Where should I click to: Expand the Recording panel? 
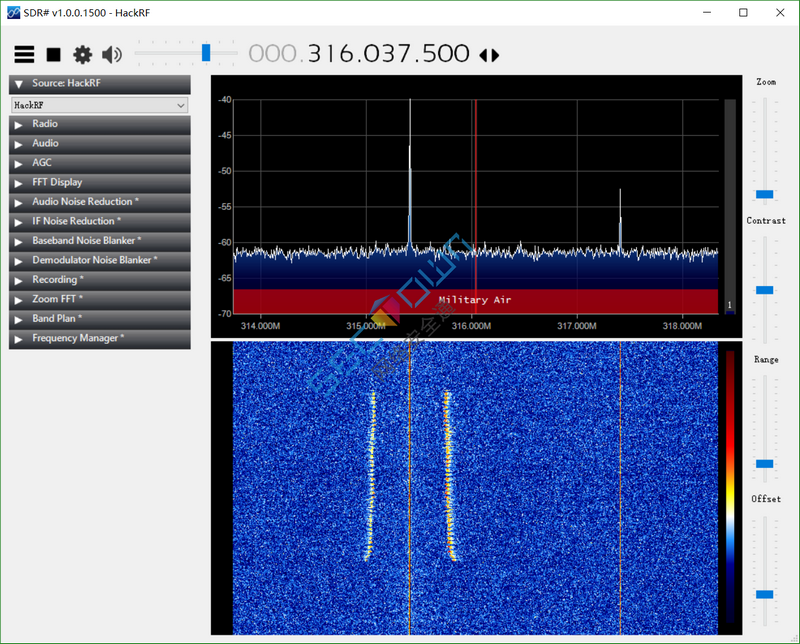click(100, 280)
